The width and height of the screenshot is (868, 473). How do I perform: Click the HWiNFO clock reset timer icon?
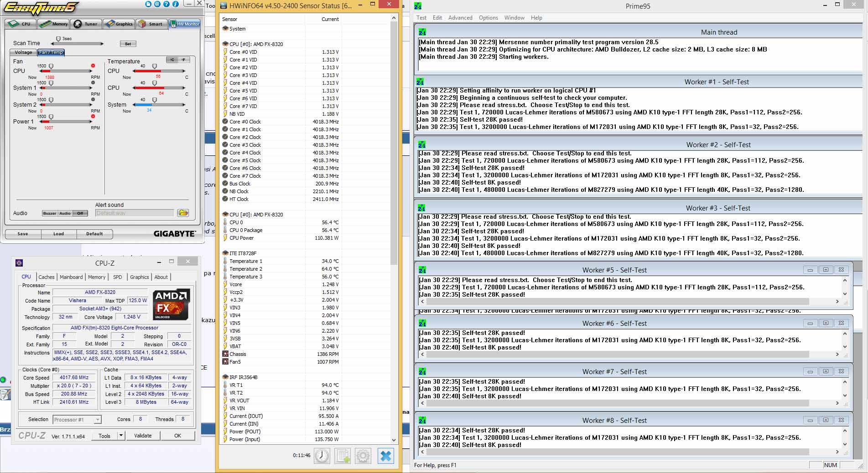coord(322,456)
